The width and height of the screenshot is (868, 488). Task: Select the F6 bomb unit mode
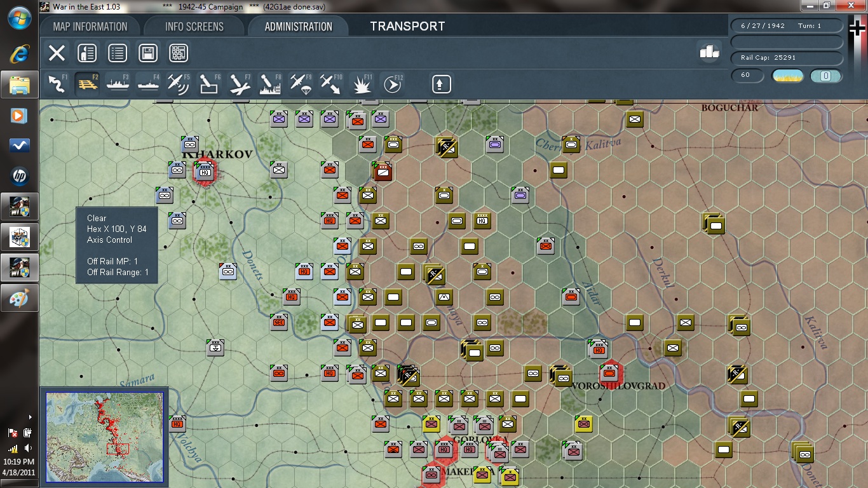tap(209, 83)
